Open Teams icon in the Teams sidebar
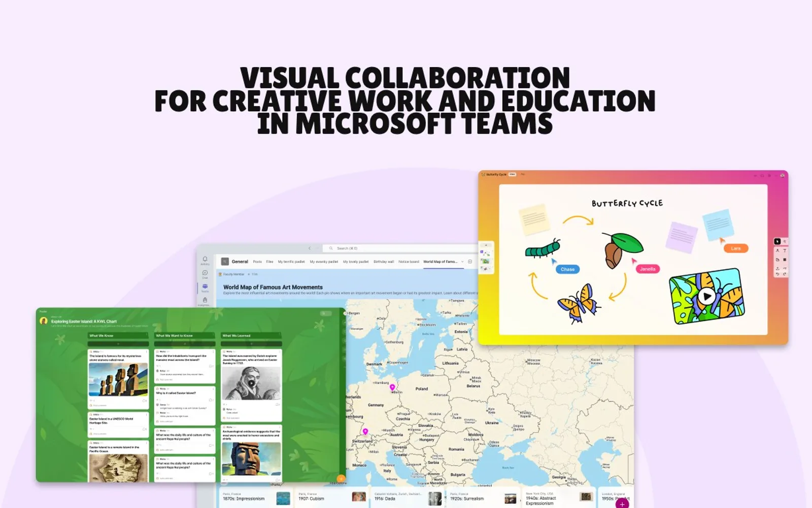 (x=205, y=288)
